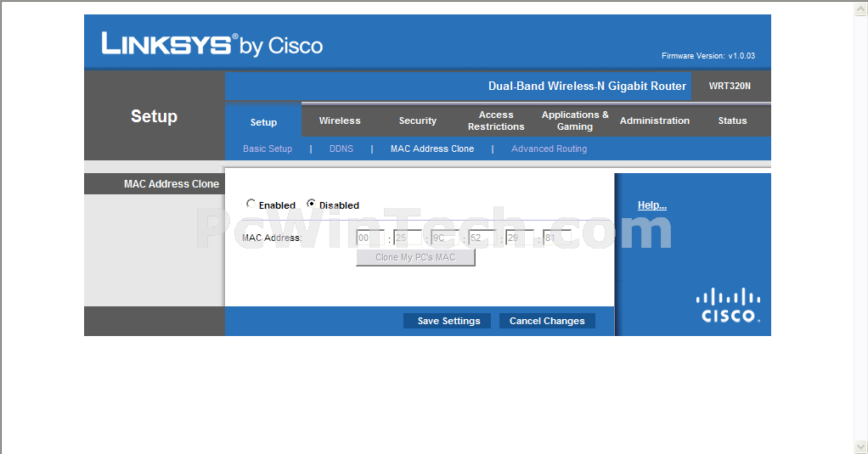Open Applications & Gaming tab
The height and width of the screenshot is (454, 868).
[x=575, y=121]
